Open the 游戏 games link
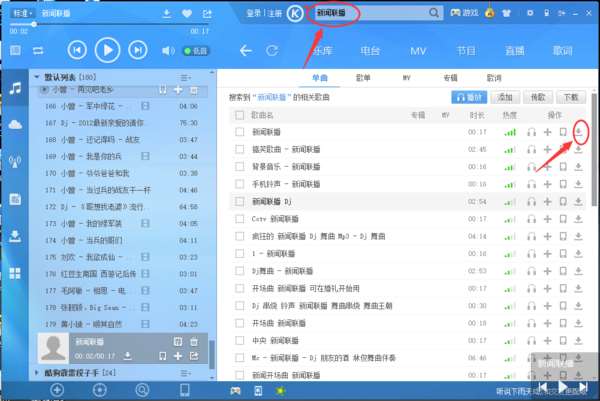The height and width of the screenshot is (401, 600). pyautogui.click(x=464, y=13)
